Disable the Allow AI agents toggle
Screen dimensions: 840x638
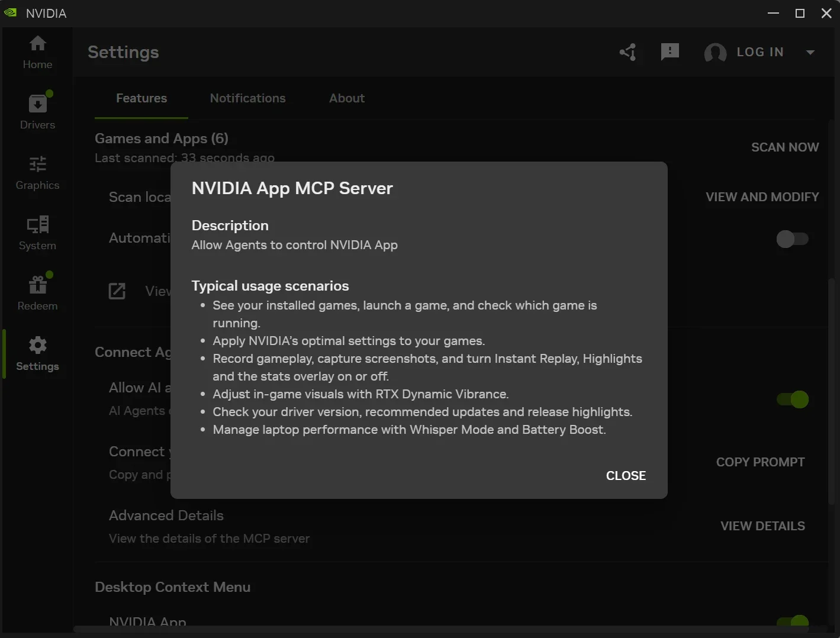[793, 399]
